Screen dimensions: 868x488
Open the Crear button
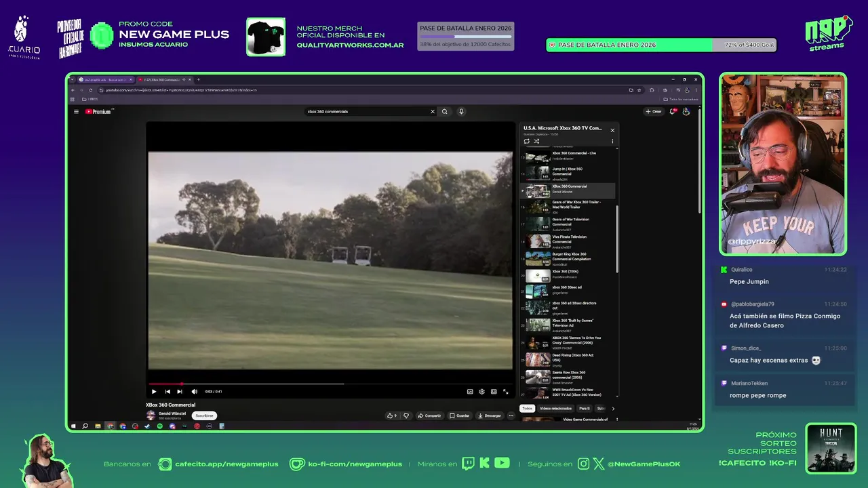(654, 111)
